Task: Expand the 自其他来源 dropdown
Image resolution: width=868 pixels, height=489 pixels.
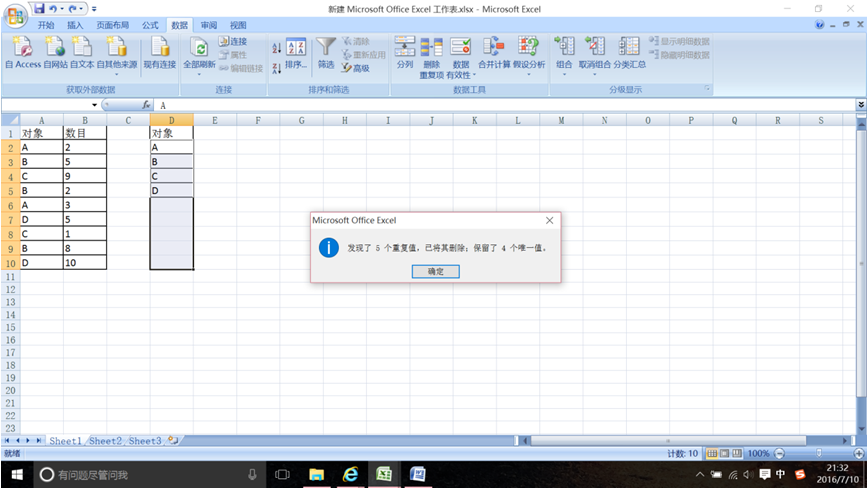Action: point(116,73)
